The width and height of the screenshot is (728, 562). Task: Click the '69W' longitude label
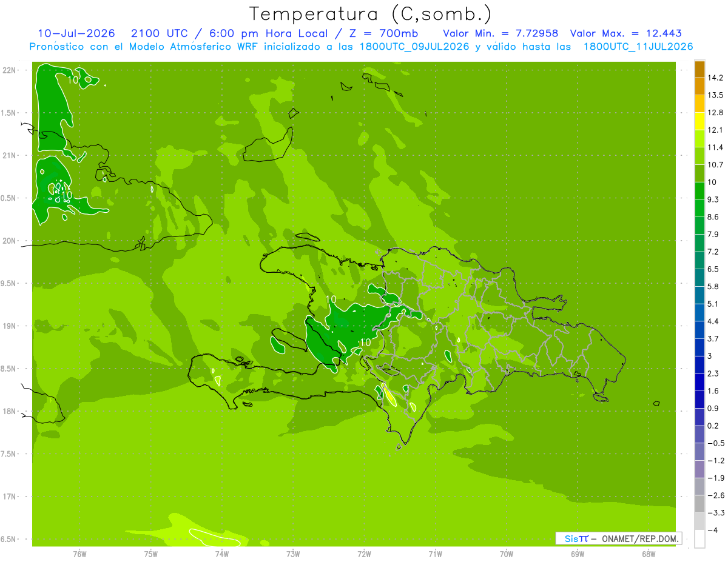(578, 554)
